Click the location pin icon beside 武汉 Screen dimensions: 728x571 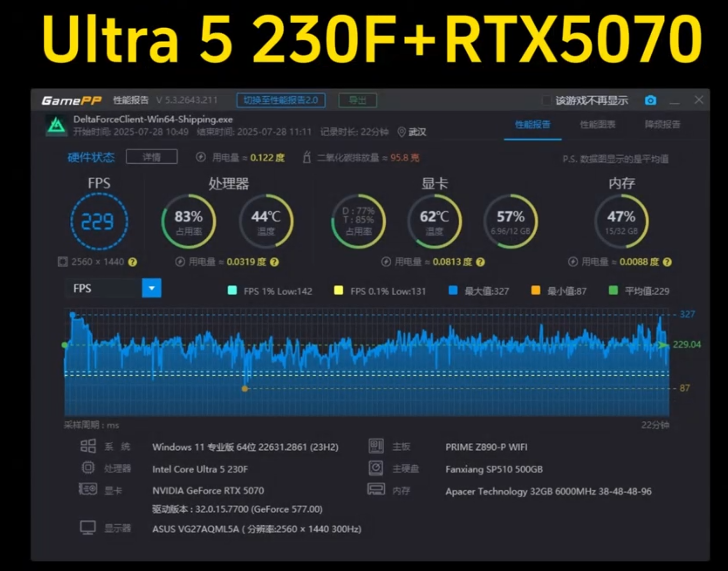pyautogui.click(x=401, y=132)
